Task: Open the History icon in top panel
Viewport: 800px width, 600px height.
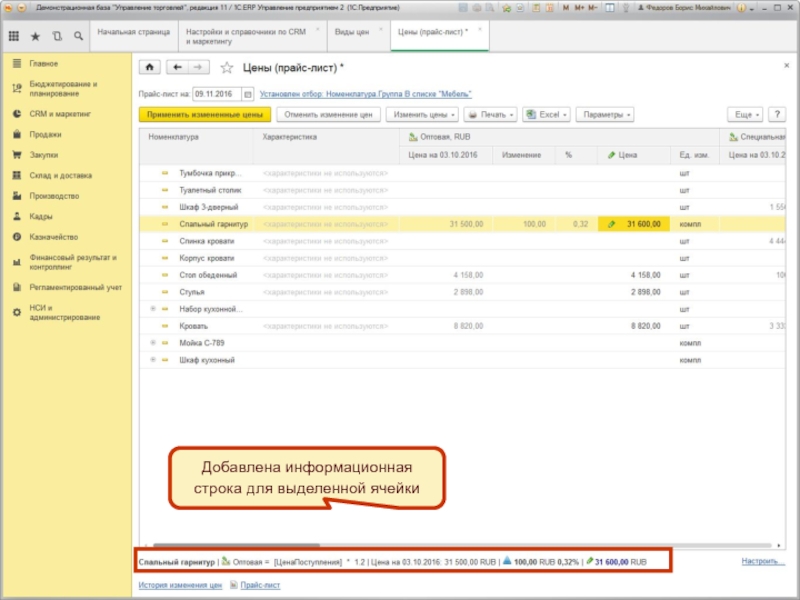Action: 56,37
